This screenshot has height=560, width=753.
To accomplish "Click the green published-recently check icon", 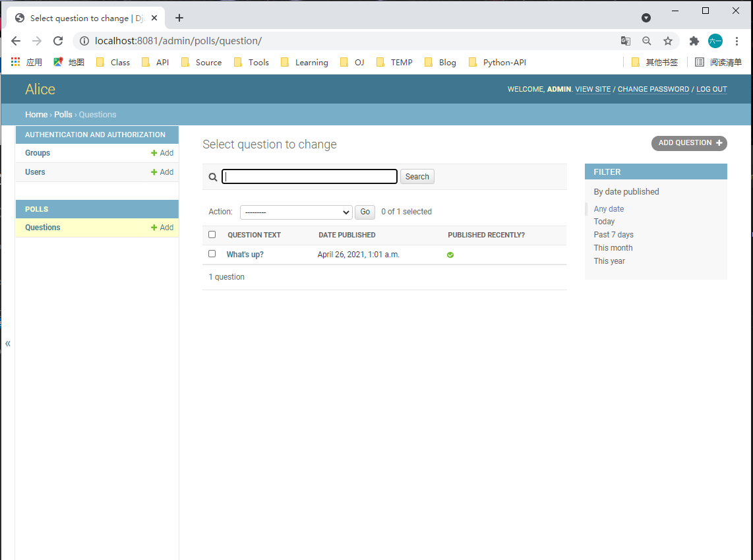I will pos(450,255).
